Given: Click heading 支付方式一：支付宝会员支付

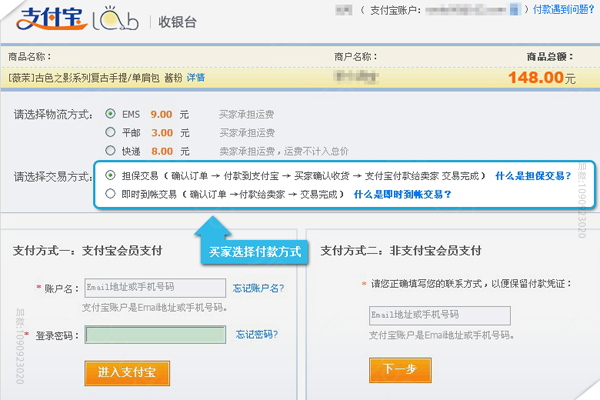Looking at the screenshot, I should point(88,251).
